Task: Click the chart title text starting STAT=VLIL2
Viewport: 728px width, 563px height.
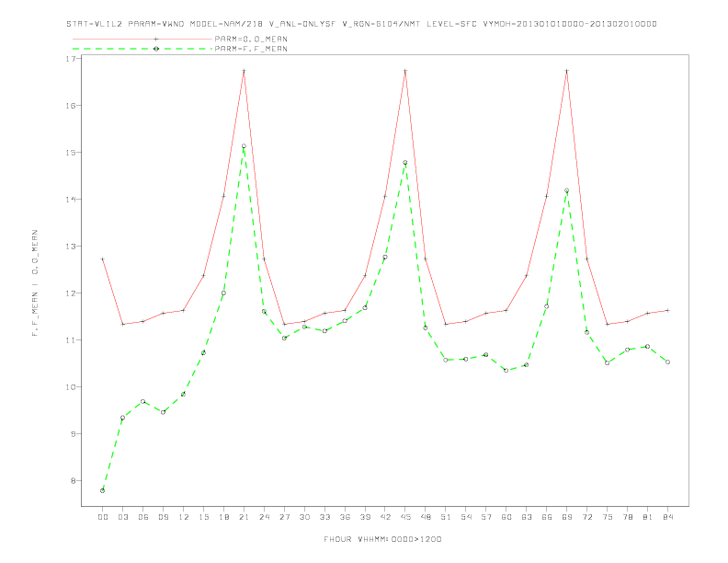Action: 361,24
